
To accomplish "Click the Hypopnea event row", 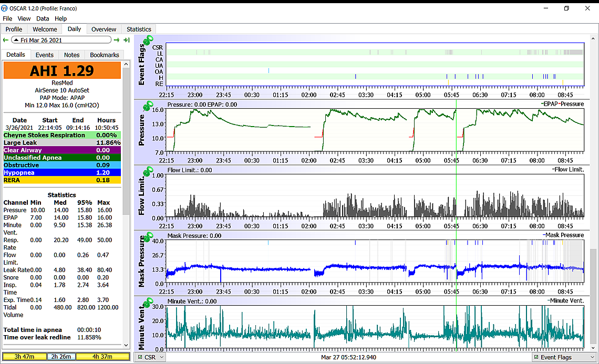I will (x=62, y=173).
